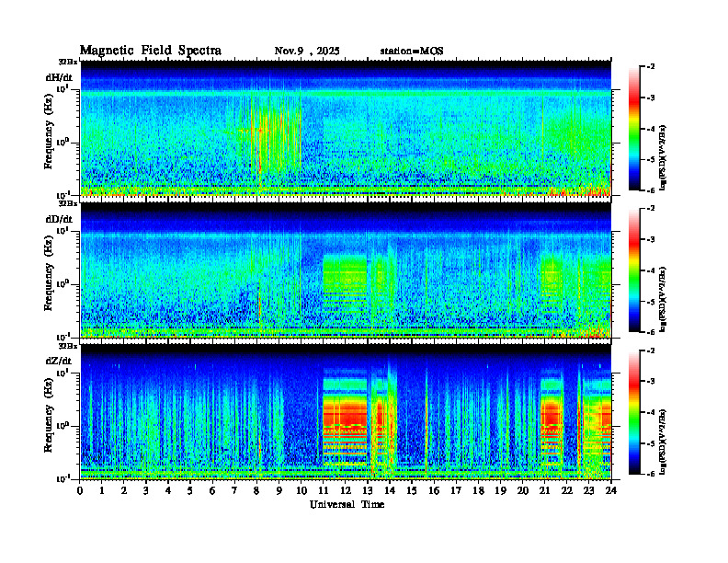Click Universal Time axis tick "13"

pos(368,491)
